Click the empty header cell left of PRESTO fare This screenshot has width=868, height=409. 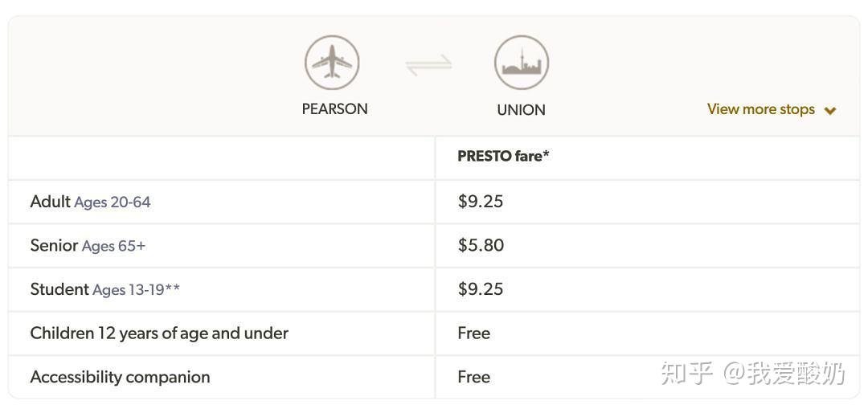click(x=222, y=157)
